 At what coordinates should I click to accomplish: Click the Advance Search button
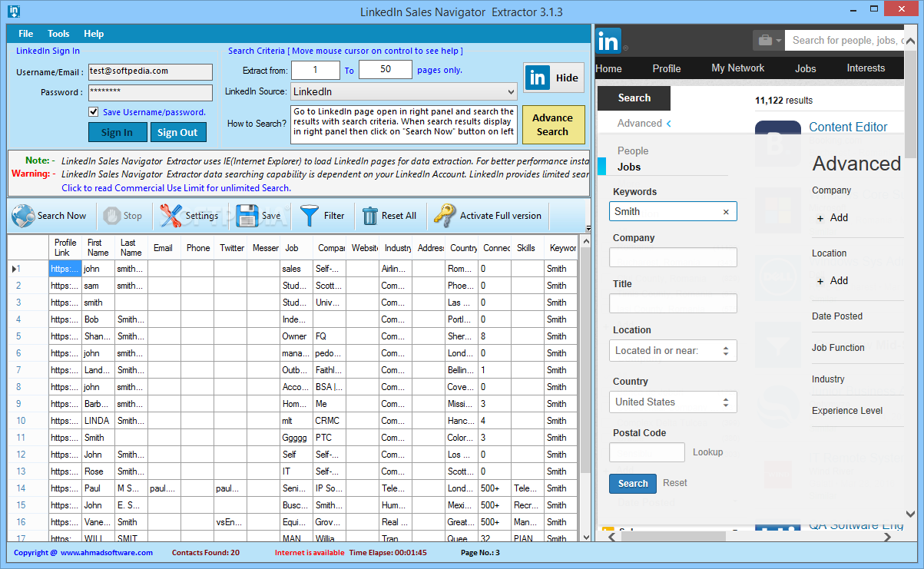(553, 124)
